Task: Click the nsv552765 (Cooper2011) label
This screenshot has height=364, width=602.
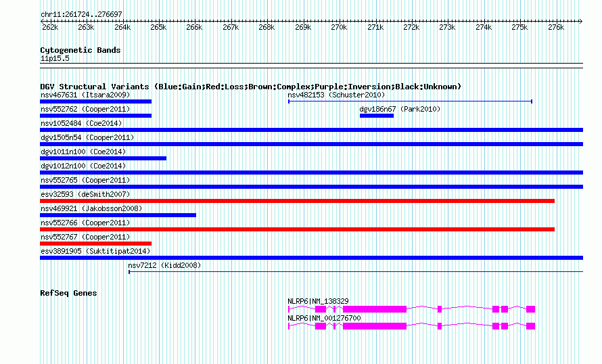Action: tap(85, 180)
